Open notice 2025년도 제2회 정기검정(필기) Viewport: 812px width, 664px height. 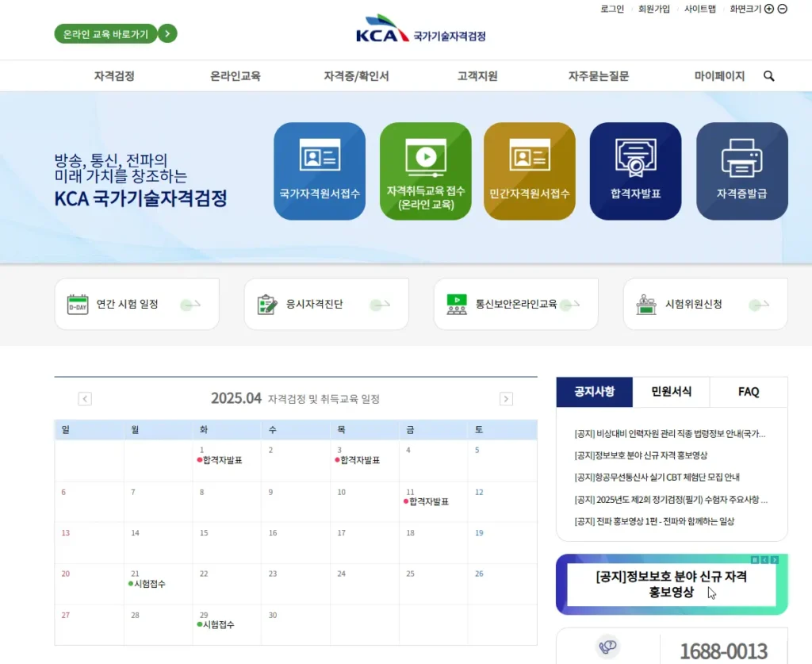[671, 499]
